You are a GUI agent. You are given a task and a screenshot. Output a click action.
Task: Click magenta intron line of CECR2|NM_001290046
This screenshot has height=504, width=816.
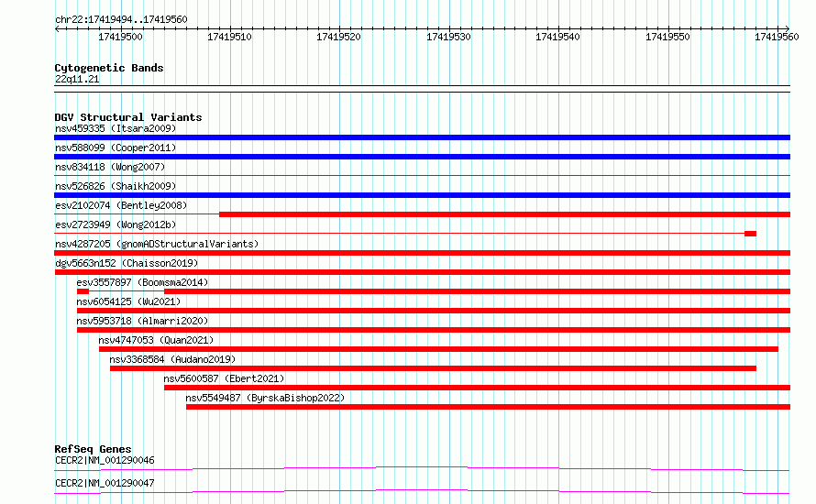[422, 467]
